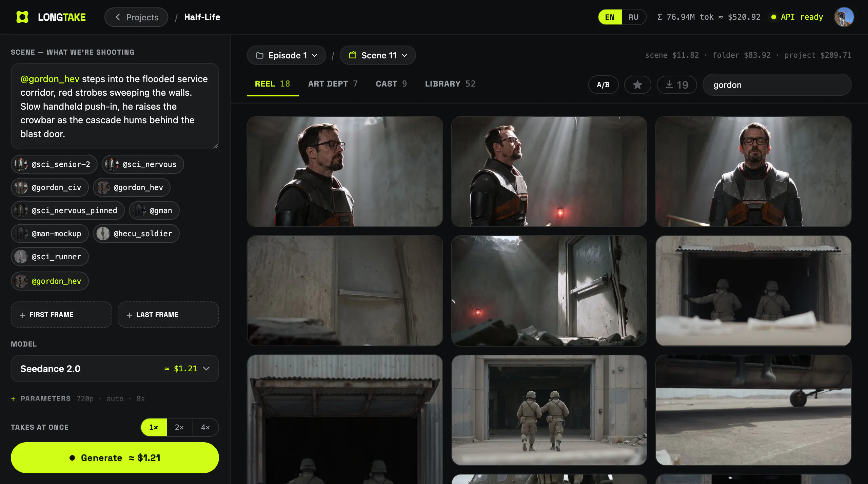Open the Episode 1 folder dropdown
The image size is (868, 484).
point(287,55)
